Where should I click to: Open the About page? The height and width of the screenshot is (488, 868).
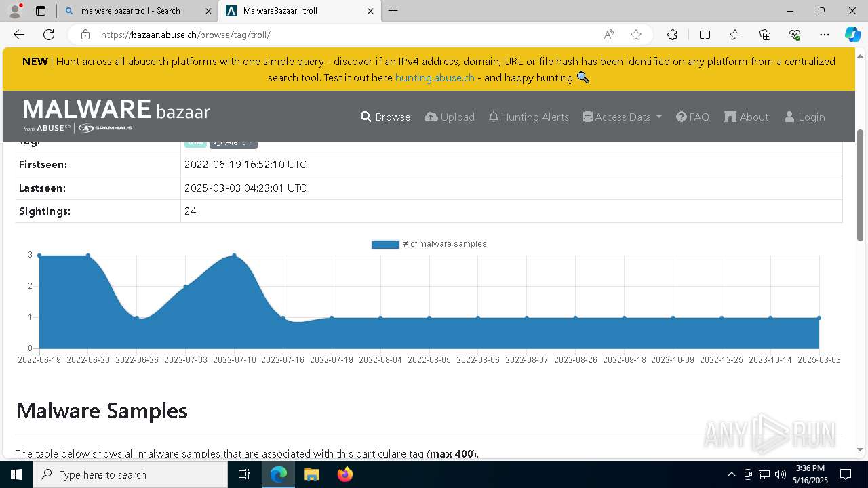746,117
